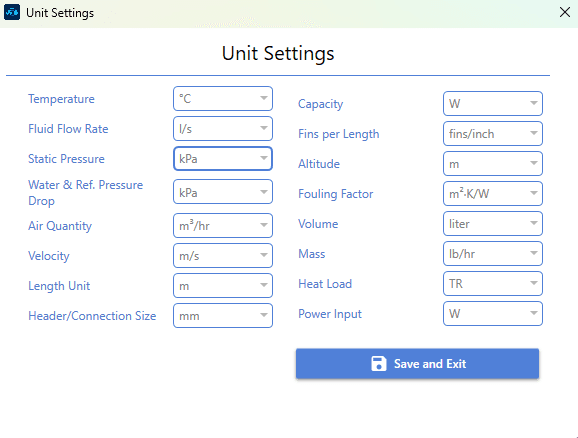
Task: Expand the Fouling Factor dropdown
Action: [x=493, y=194]
